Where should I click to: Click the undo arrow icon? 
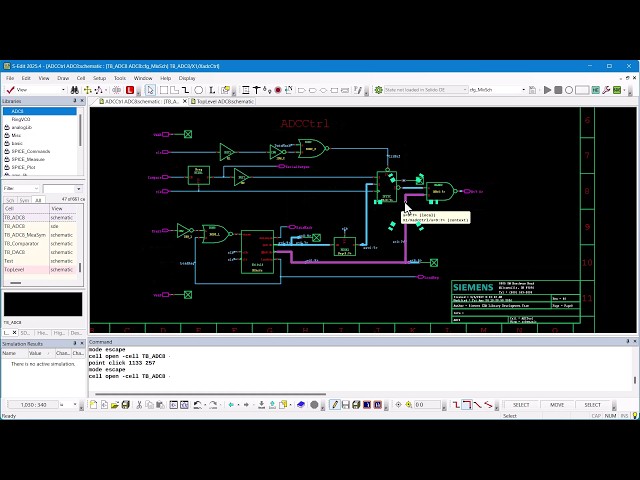point(198,404)
